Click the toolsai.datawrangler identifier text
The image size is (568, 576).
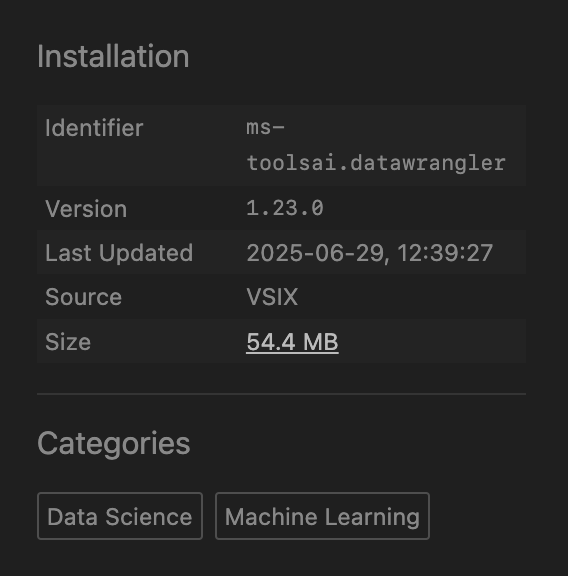pyautogui.click(x=376, y=163)
